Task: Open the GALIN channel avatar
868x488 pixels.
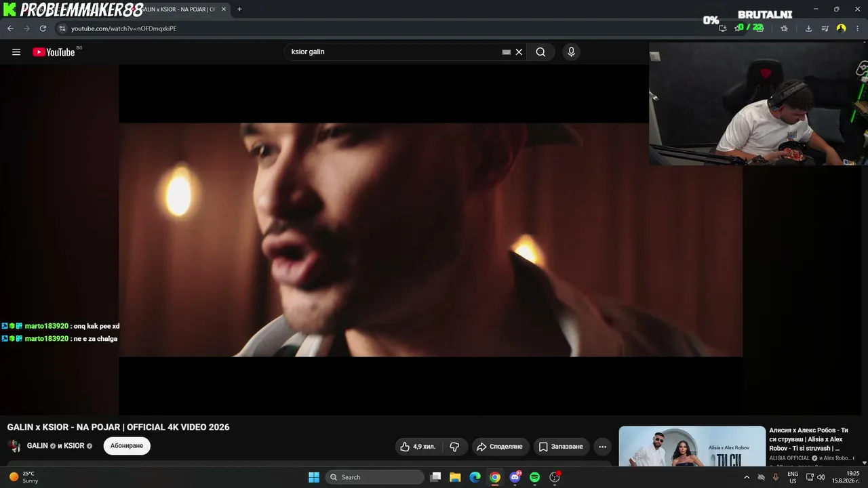Action: tap(14, 446)
